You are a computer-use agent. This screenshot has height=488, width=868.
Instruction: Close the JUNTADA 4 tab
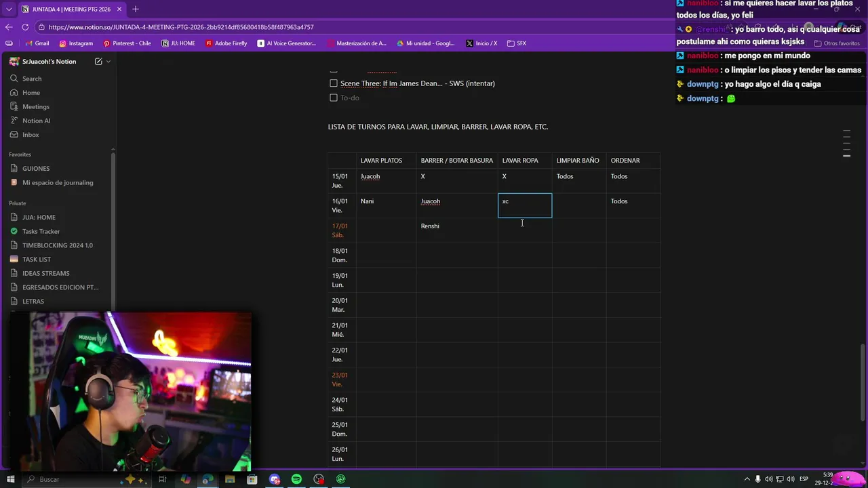tap(121, 9)
